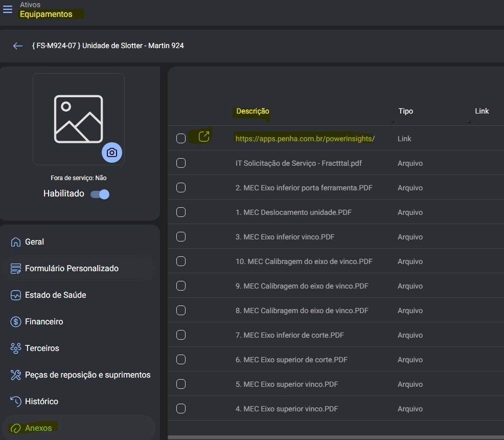Click '8. MEC Calibragem do eixo de vinco.PDF'

click(302, 311)
